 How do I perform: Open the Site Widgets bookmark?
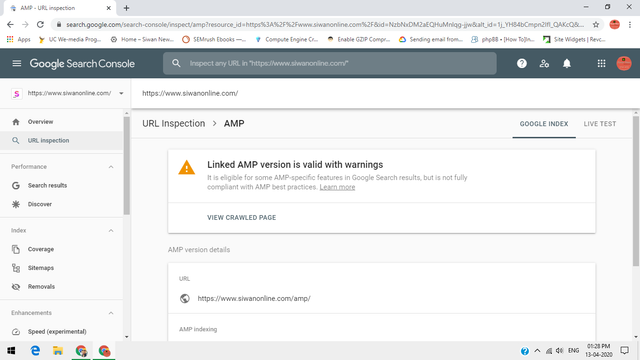click(x=574, y=39)
